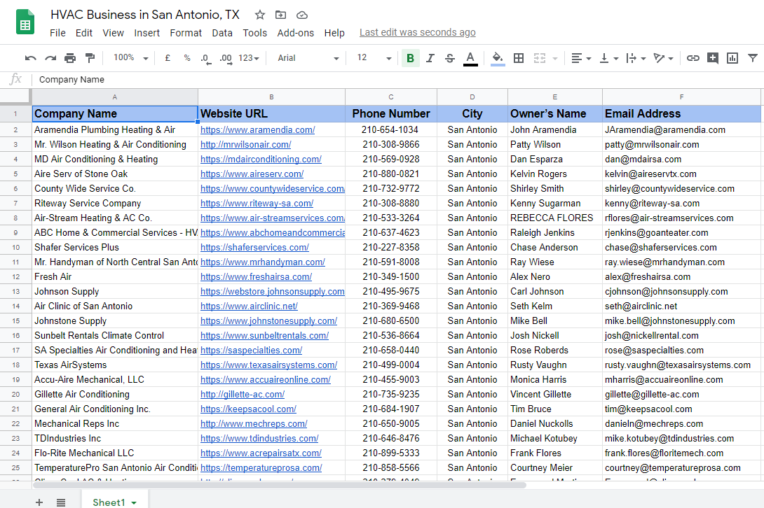Open the Edit menu
Screen dimensions: 764x508
(84, 33)
